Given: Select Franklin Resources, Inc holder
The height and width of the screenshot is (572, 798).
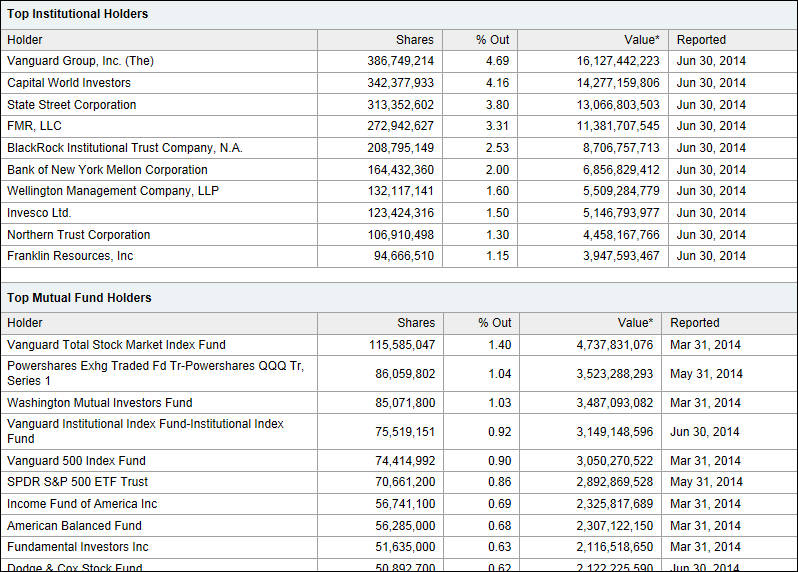Looking at the screenshot, I should pos(70,256).
